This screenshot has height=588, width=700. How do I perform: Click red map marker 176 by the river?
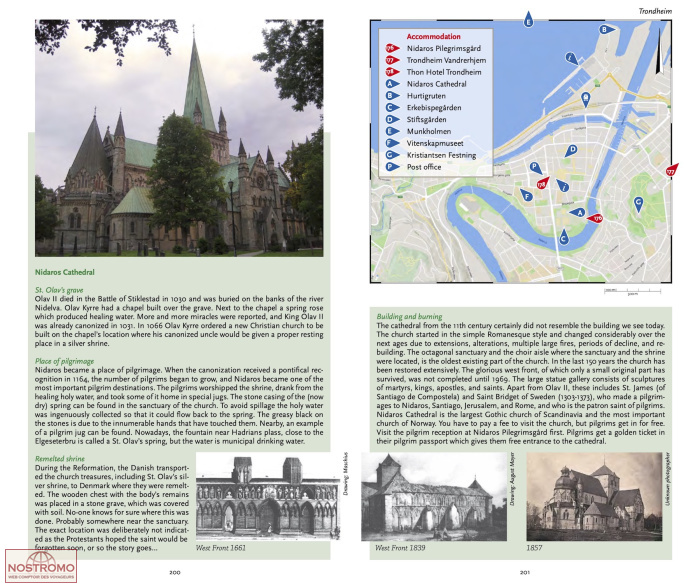[595, 218]
